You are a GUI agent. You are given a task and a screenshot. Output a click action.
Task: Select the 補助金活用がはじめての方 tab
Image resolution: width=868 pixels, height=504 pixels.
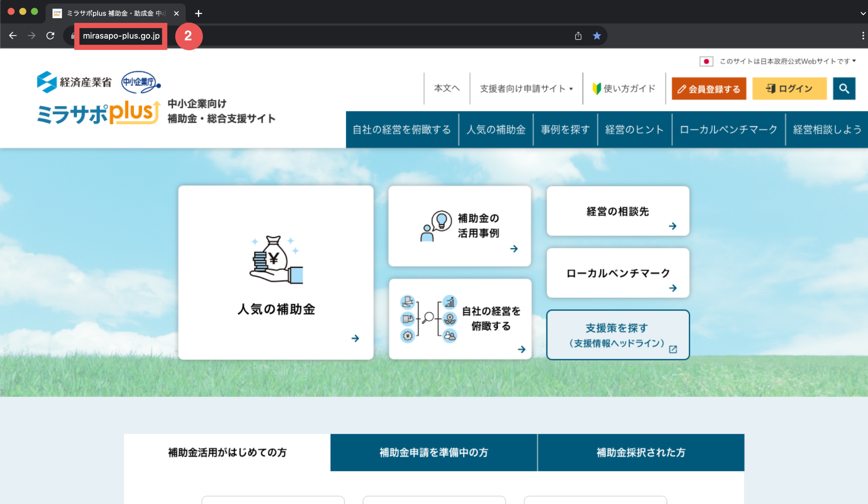click(227, 452)
